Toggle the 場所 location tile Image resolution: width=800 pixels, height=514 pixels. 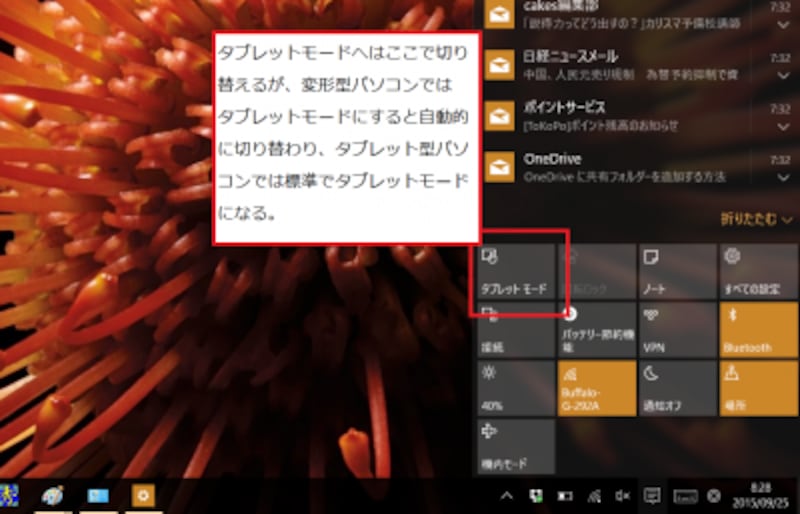pyautogui.click(x=759, y=388)
